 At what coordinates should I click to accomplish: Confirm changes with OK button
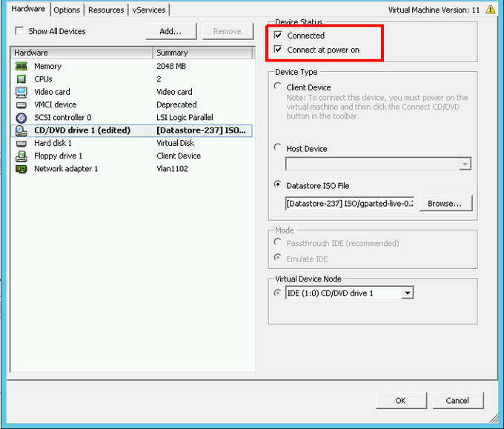[x=401, y=400]
